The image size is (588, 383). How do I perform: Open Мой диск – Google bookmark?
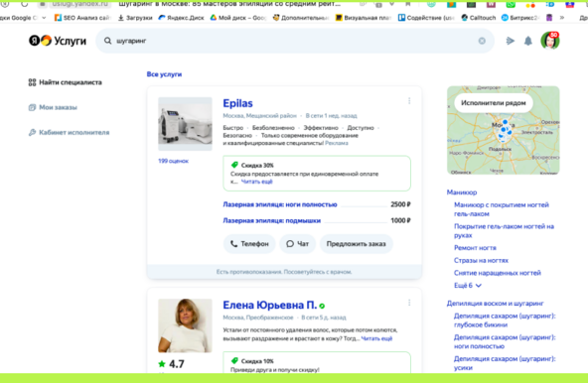237,18
